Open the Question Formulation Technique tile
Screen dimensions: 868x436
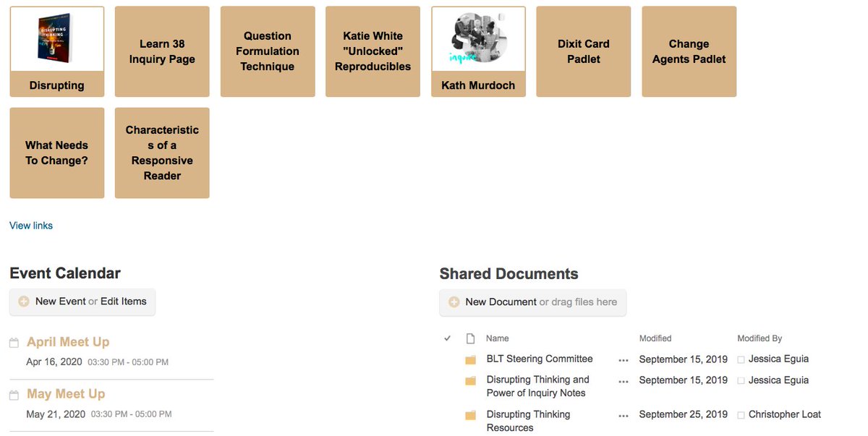click(x=268, y=51)
